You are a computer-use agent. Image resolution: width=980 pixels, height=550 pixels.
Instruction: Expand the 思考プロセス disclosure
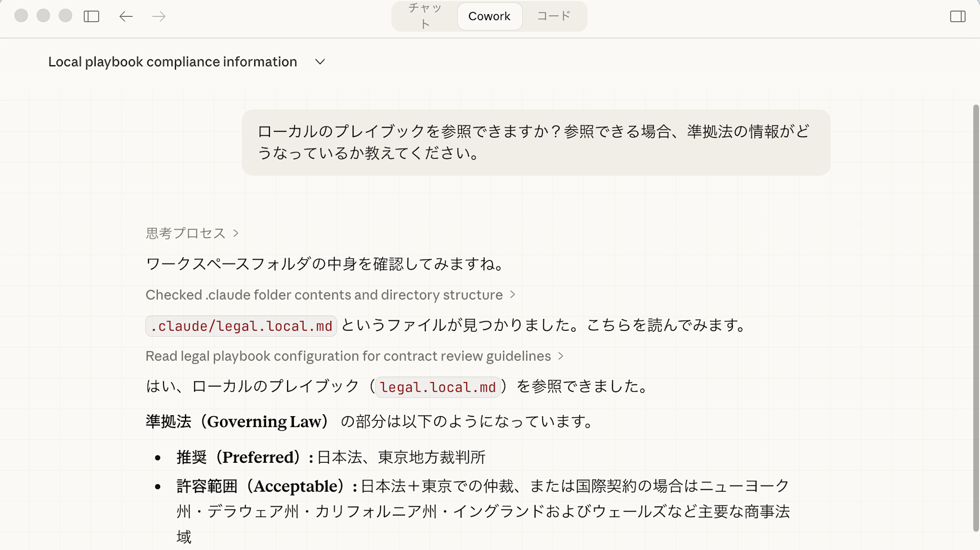click(x=191, y=233)
